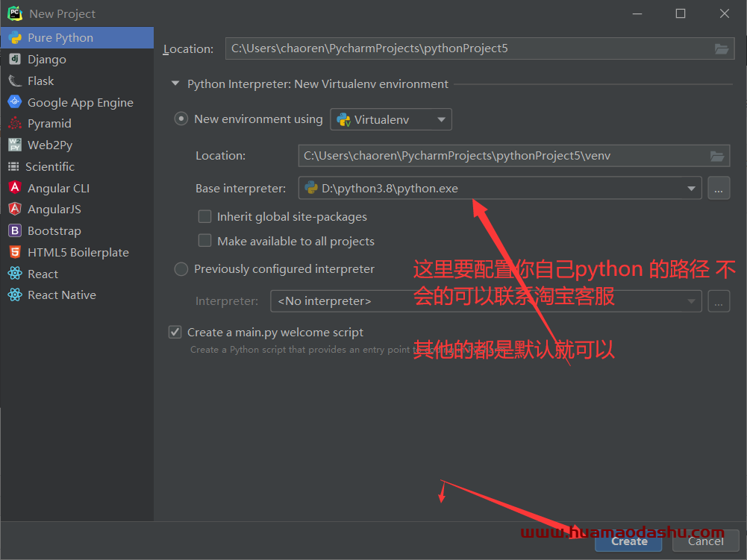Screen dimensions: 747x560
Task: Click the Bootstrap B icon
Action: click(x=15, y=230)
